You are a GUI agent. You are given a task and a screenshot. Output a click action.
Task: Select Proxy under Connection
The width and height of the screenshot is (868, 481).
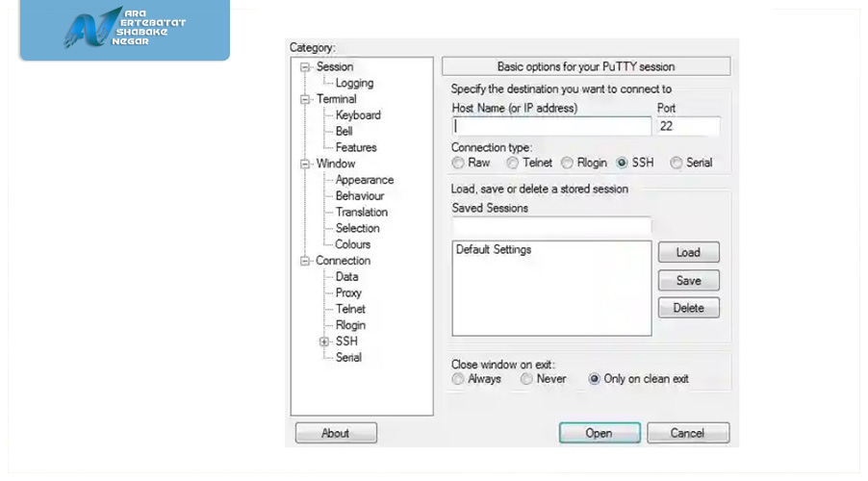pos(348,292)
